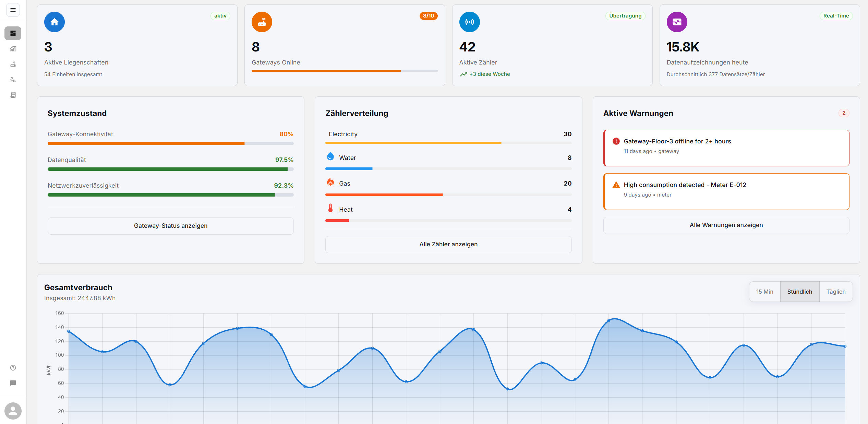Screen dimensions: 868x424
Task: Open the dashboard grid icon in sidebar
Action: click(13, 33)
